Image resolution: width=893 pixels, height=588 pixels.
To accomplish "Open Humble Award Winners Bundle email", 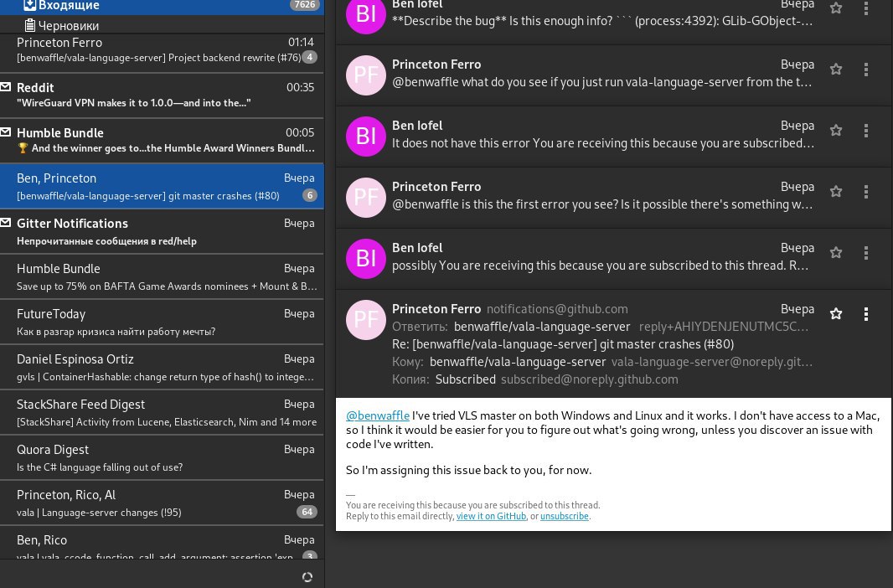I will [x=162, y=141].
